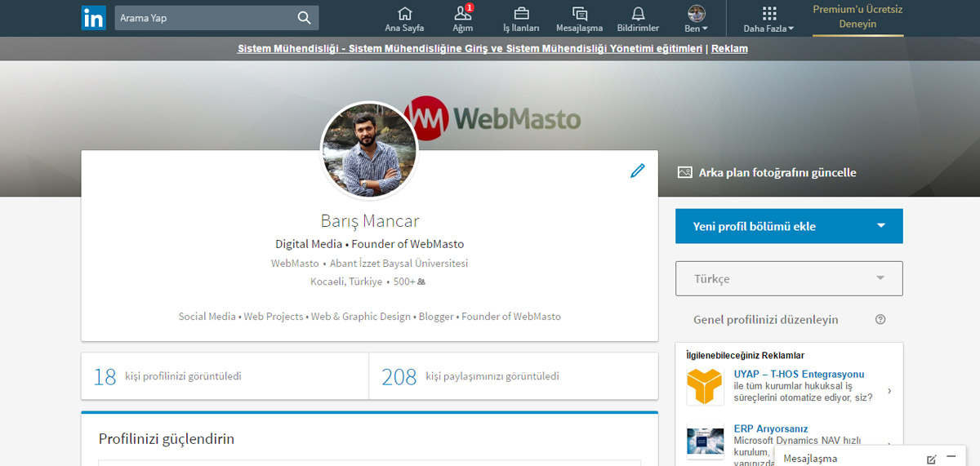The width and height of the screenshot is (980, 466).
Task: Open ERP Arıyorsanız ad link
Action: click(771, 428)
